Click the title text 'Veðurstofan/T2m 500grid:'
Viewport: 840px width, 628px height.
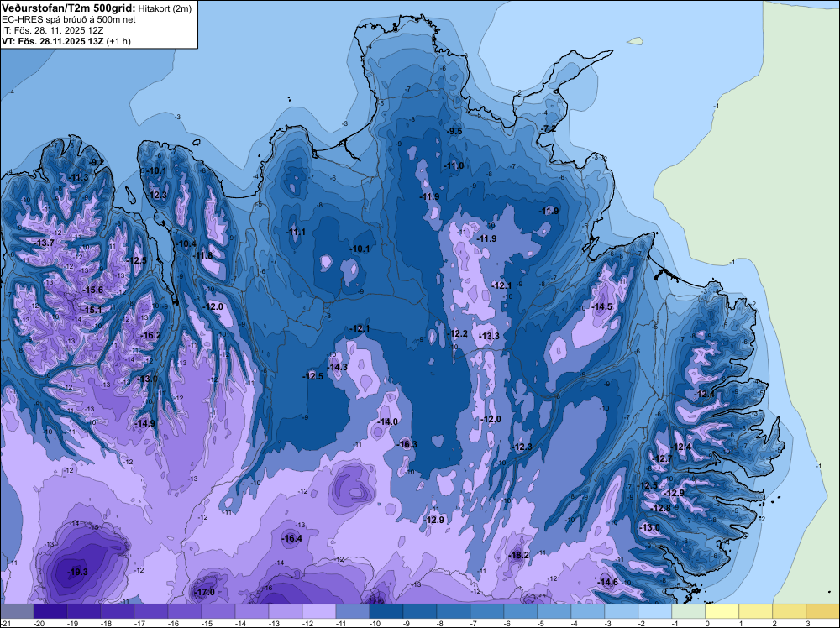pyautogui.click(x=68, y=8)
